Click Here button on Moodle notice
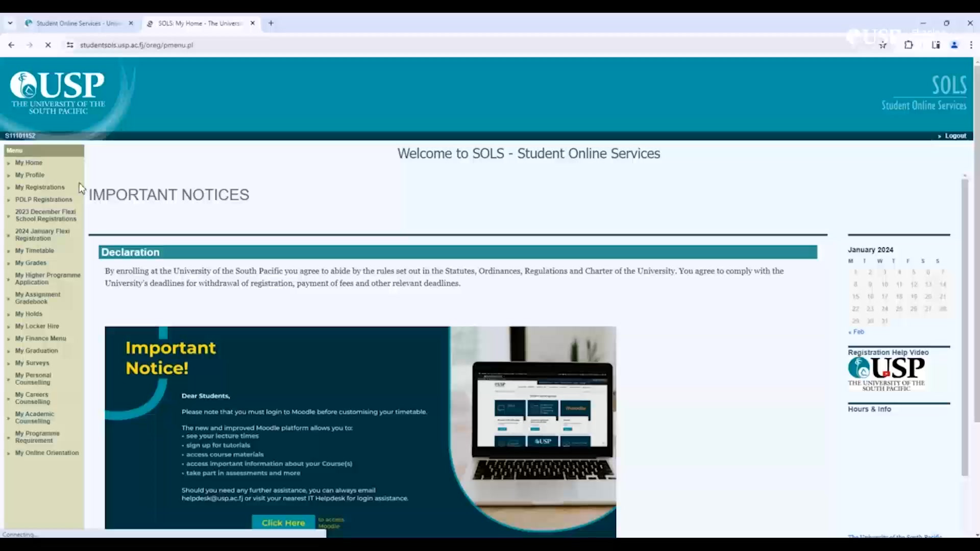Image resolution: width=980 pixels, height=551 pixels. [x=283, y=522]
